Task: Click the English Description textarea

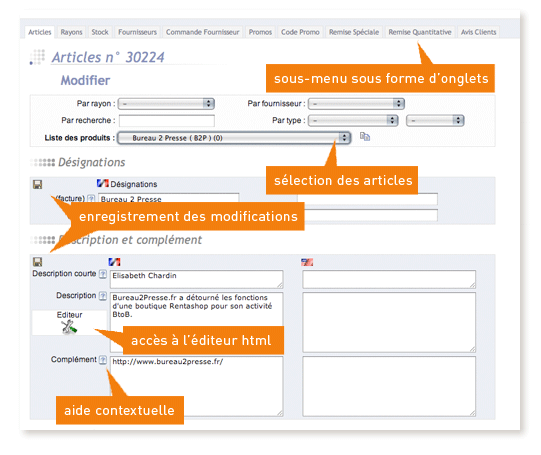Action: coord(389,322)
